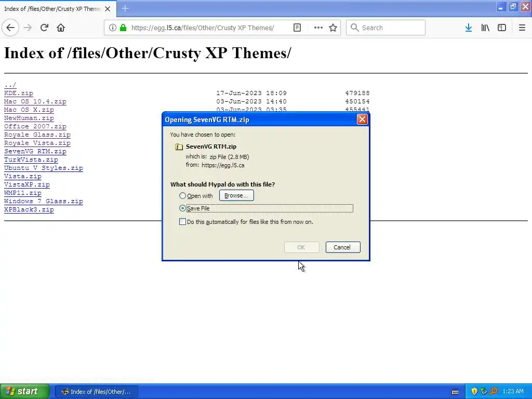Image resolution: width=532 pixels, height=399 pixels.
Task: Toggle the sidebar icon
Action: [x=502, y=28]
